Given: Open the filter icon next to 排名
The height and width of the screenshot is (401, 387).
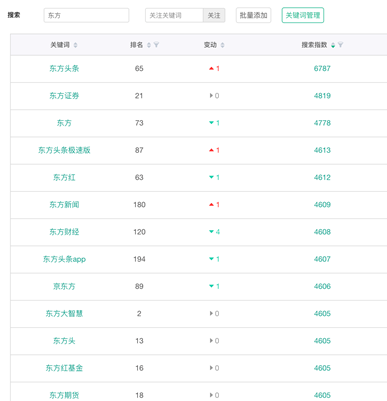Looking at the screenshot, I should pos(156,45).
